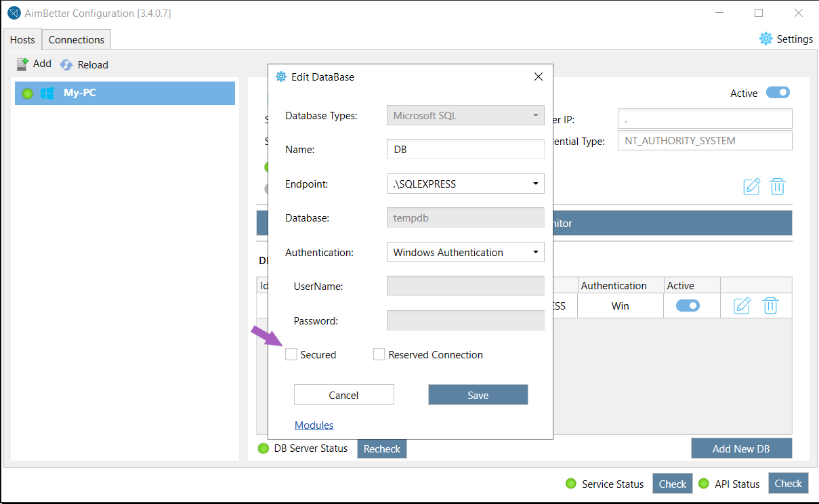This screenshot has width=819, height=504.
Task: Click the Reload label in the toolbar
Action: [93, 64]
